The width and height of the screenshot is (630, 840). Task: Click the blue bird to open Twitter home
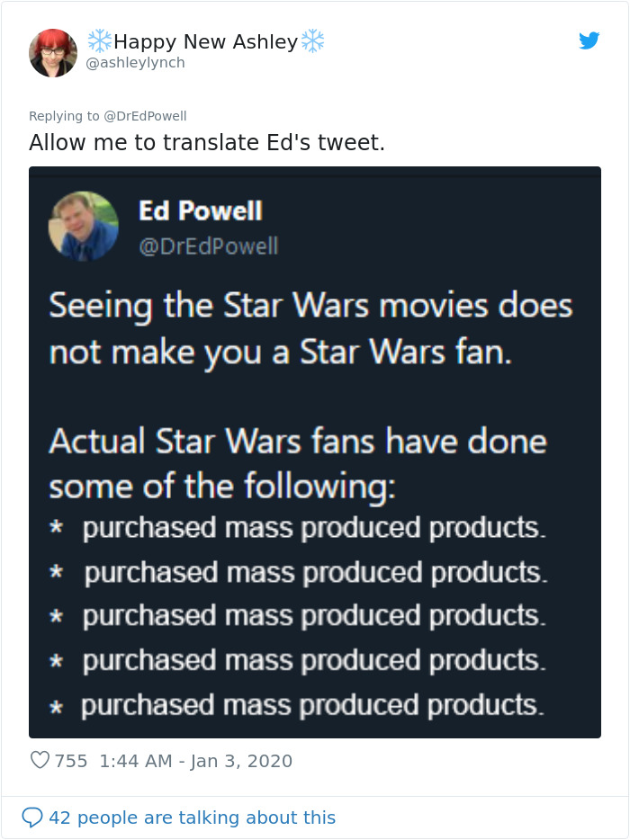tap(589, 41)
